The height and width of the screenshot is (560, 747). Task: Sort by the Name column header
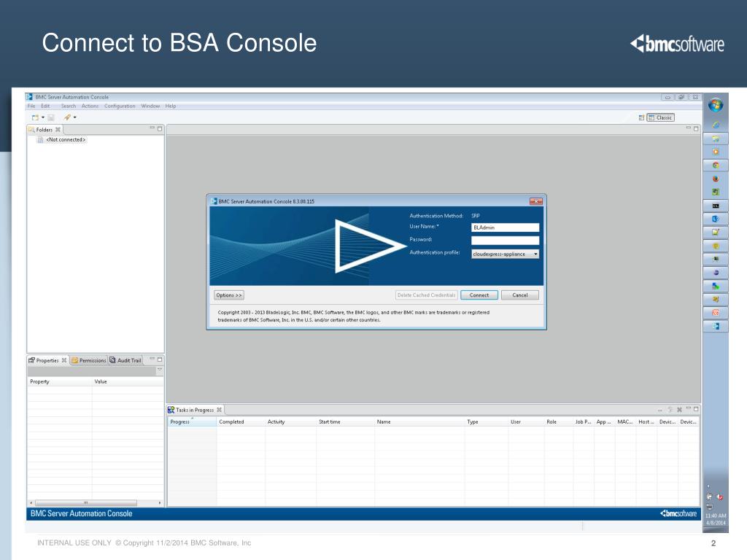[419, 422]
